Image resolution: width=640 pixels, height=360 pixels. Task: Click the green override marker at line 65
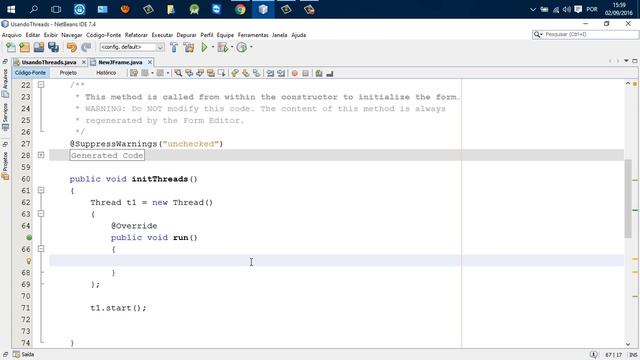coord(29,238)
